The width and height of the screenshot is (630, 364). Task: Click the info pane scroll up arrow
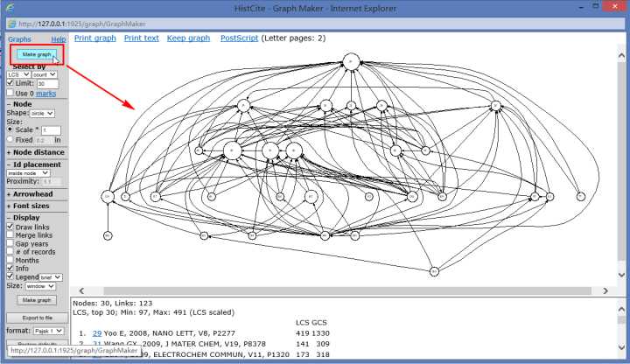pos(621,309)
